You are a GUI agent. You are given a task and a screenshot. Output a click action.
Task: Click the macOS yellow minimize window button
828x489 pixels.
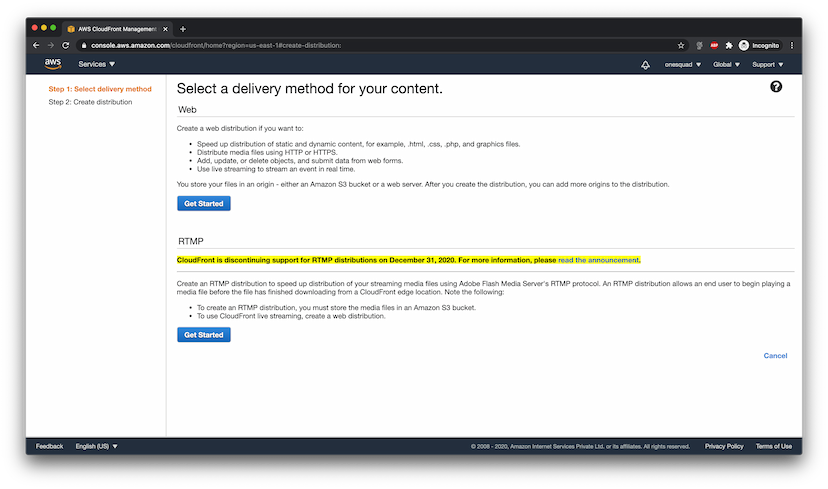pos(44,27)
